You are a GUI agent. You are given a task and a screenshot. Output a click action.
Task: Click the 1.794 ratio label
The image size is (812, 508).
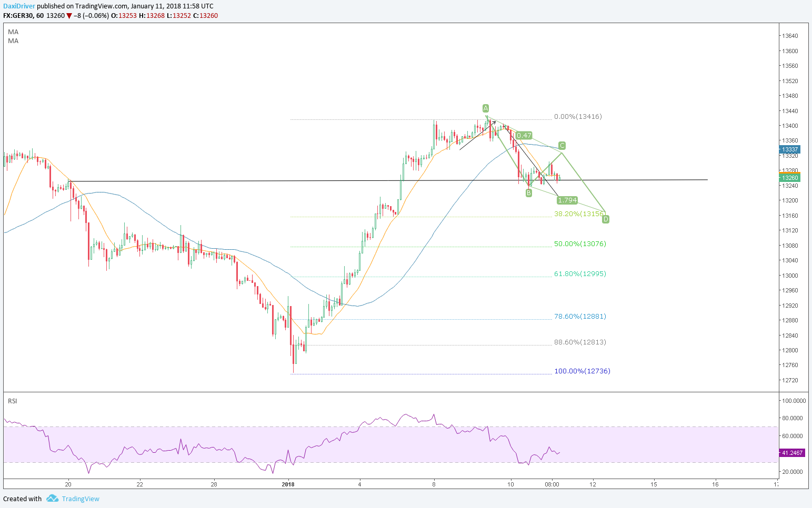tap(567, 200)
